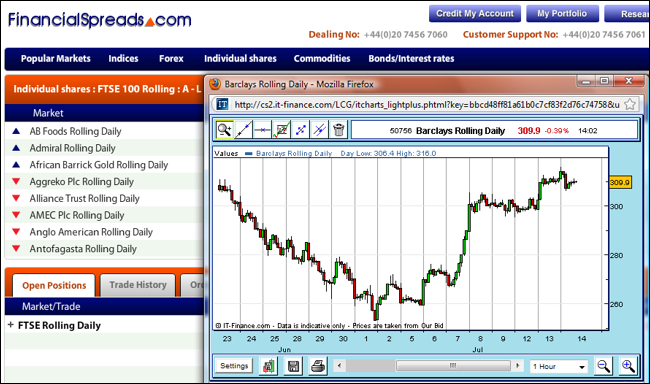Select the trend line drawing tool
The height and width of the screenshot is (384, 650).
click(x=243, y=130)
